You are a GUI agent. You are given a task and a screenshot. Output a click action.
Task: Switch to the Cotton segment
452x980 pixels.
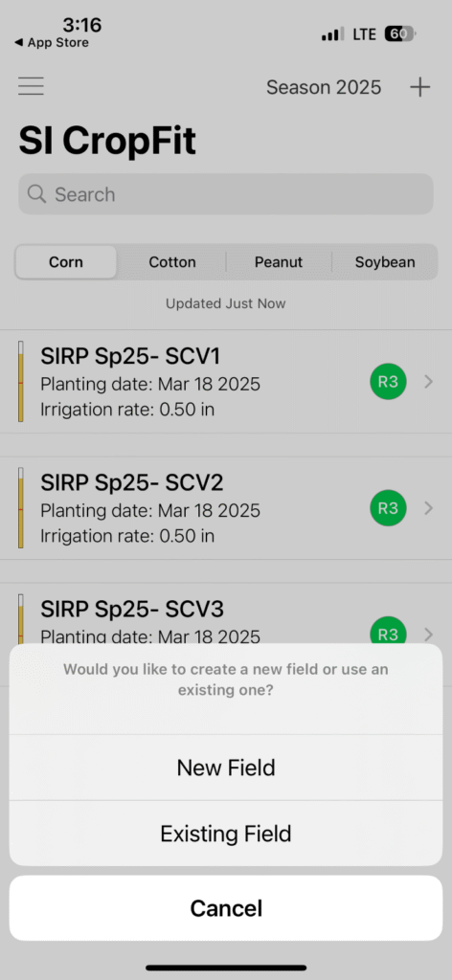172,262
